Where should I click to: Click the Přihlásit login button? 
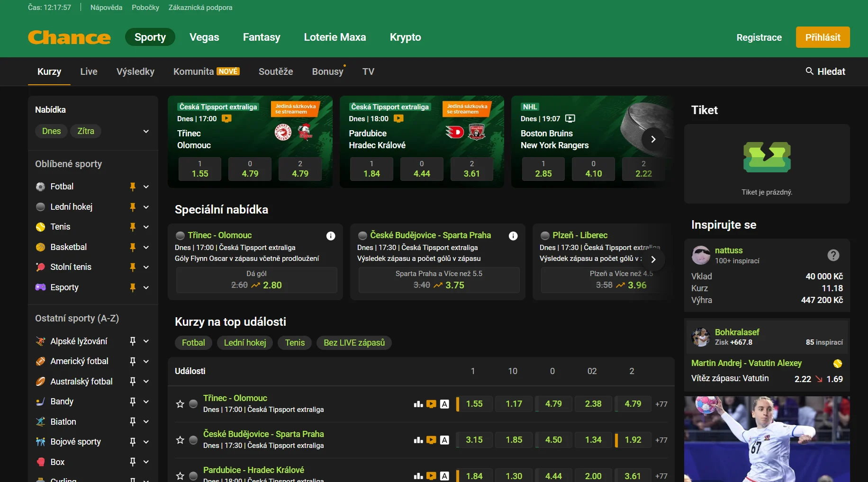(x=823, y=37)
